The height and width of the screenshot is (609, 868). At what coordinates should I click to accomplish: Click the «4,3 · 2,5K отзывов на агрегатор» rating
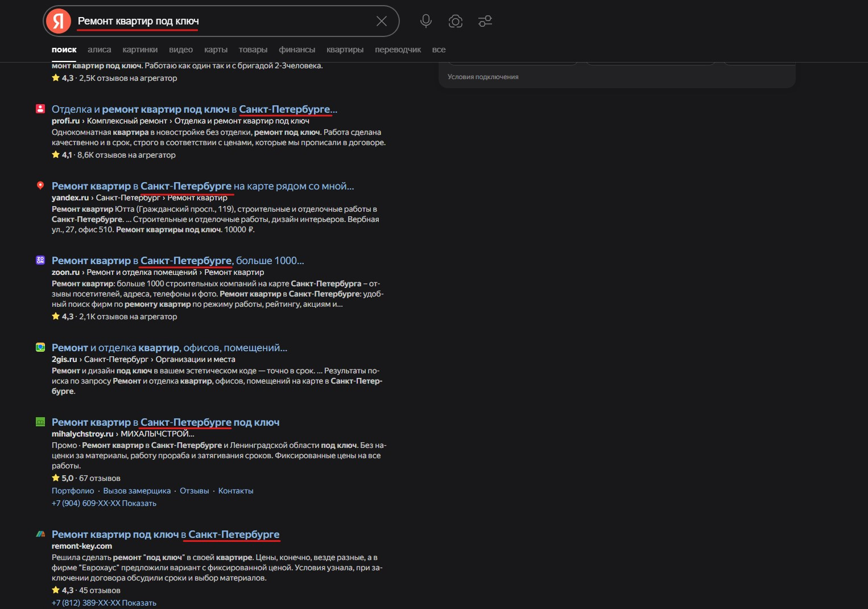pyautogui.click(x=114, y=78)
